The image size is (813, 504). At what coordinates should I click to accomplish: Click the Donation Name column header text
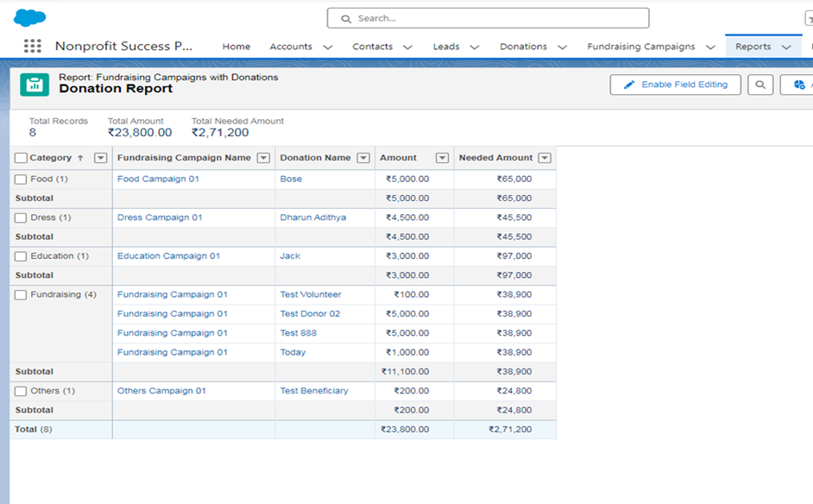click(315, 158)
